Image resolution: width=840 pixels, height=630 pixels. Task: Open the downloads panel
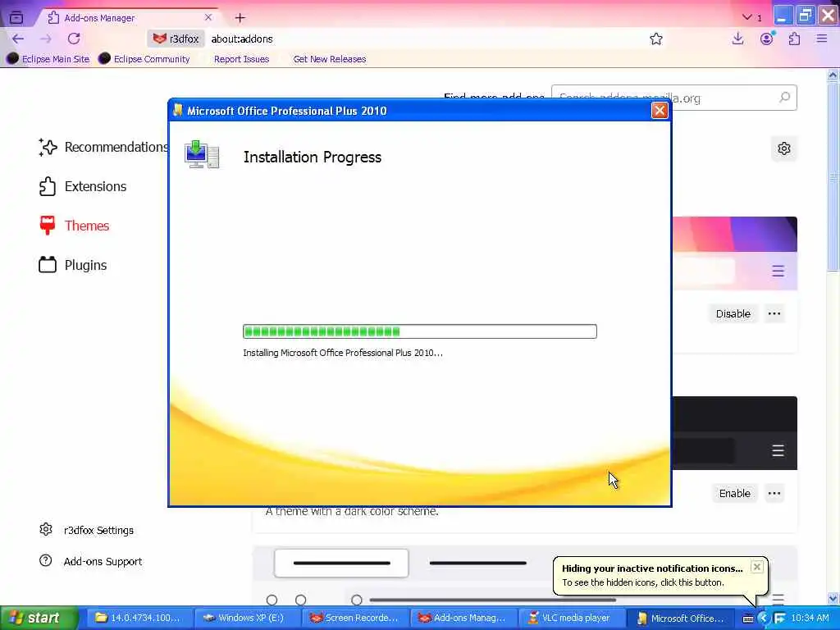737,39
